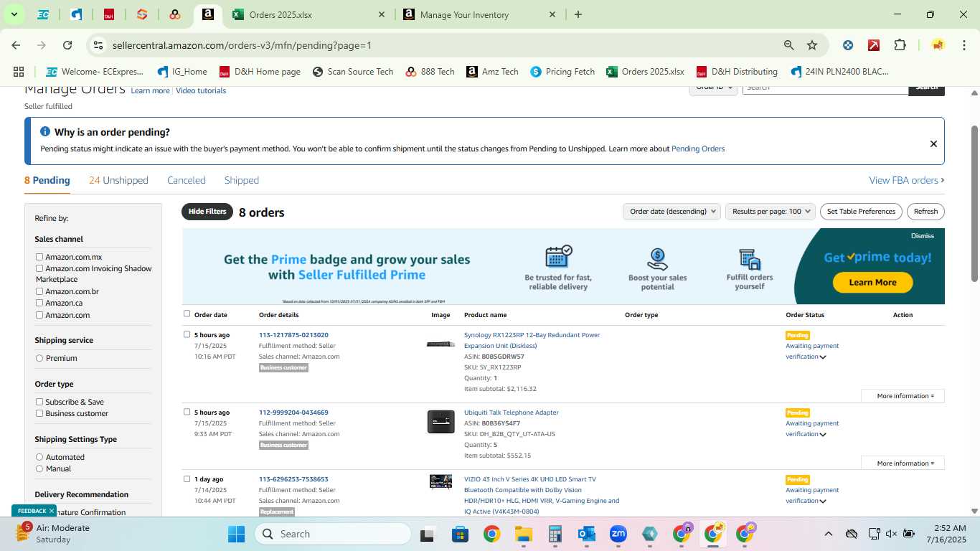Select the Premium shipping service radio

pos(39,358)
